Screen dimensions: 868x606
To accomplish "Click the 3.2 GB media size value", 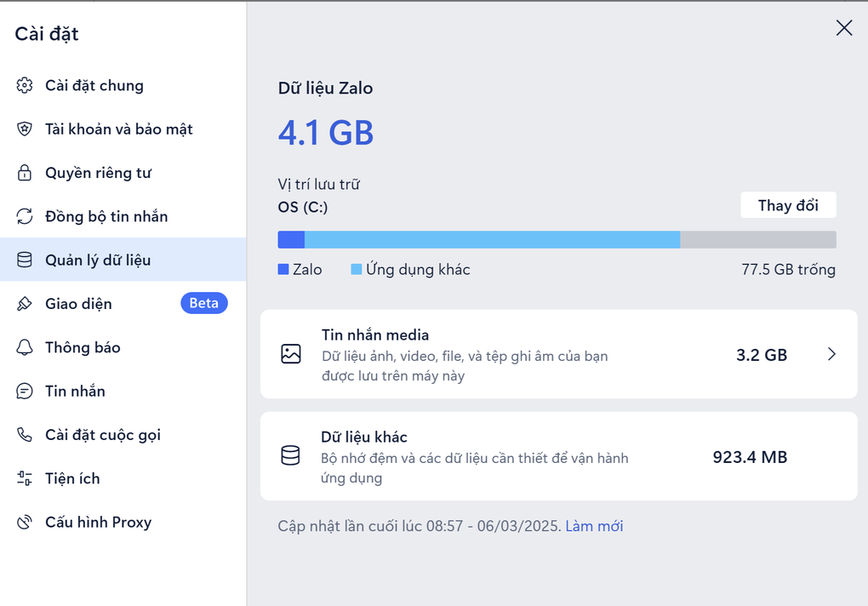I will click(762, 355).
